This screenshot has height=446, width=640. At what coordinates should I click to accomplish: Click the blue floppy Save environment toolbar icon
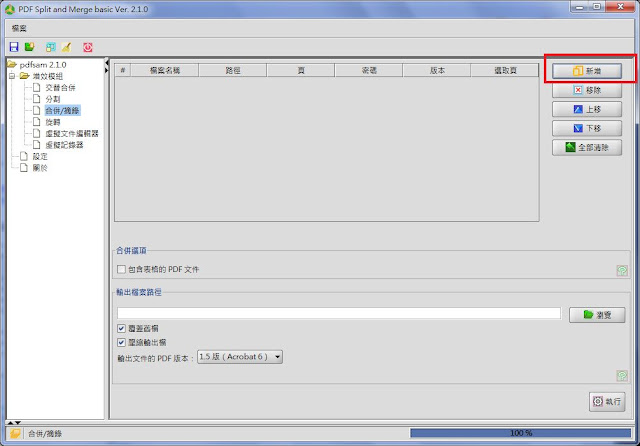point(14,47)
